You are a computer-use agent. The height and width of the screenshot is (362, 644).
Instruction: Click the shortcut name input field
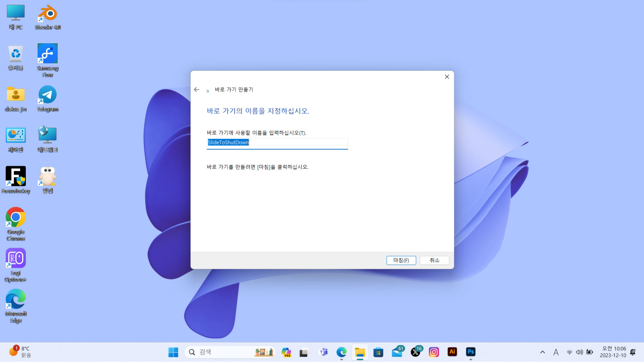coord(277,143)
